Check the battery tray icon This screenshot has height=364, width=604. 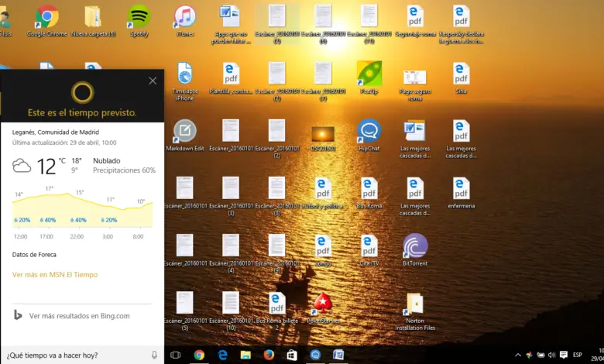point(541,355)
